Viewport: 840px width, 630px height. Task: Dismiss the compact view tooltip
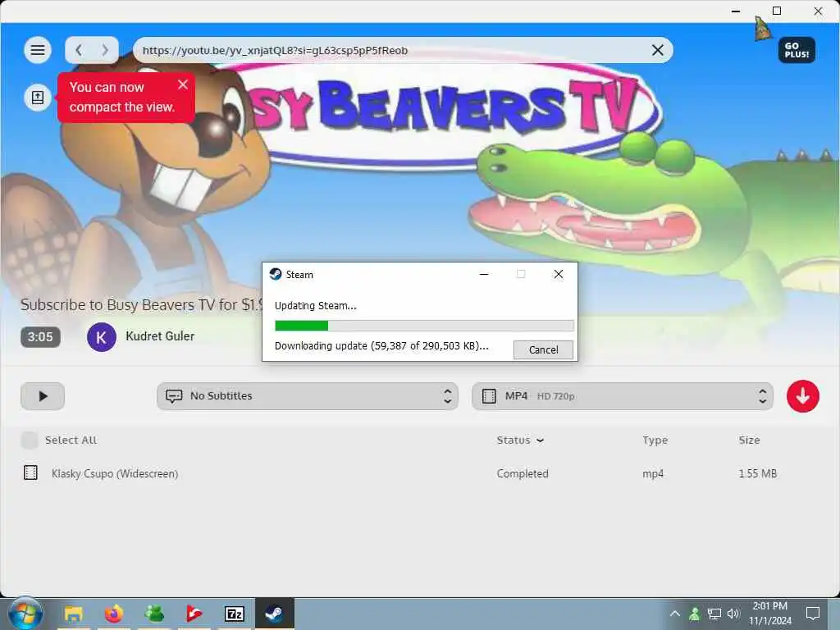(183, 84)
